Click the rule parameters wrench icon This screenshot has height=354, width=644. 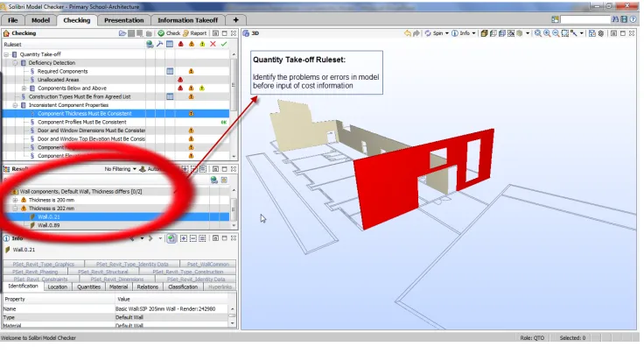[160, 44]
